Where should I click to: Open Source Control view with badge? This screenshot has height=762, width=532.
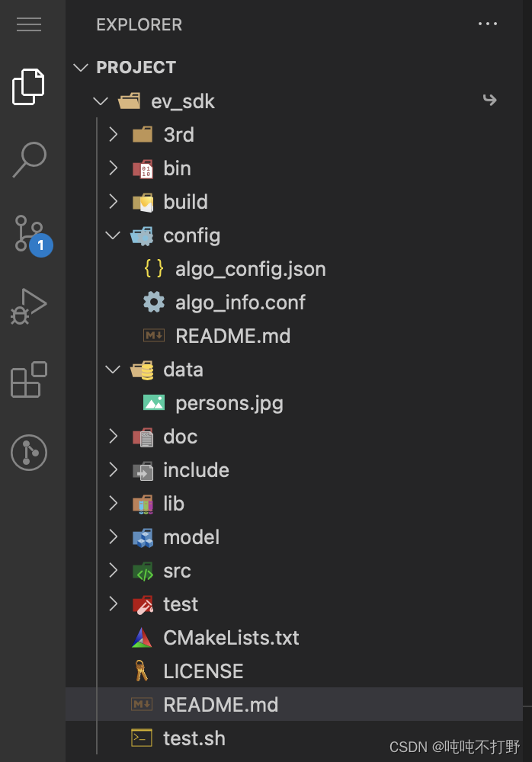(x=32, y=235)
